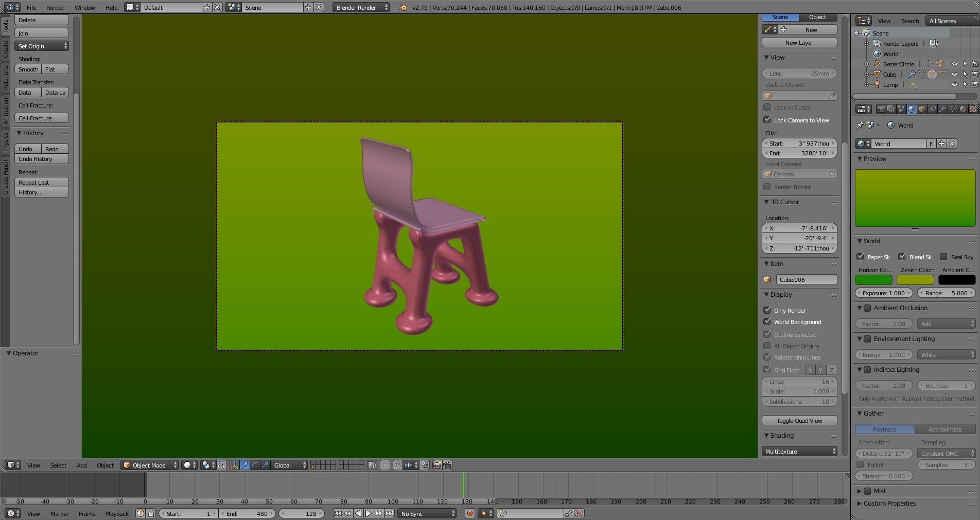Collapse the History panel
This screenshot has width=980, height=520.
(19, 133)
